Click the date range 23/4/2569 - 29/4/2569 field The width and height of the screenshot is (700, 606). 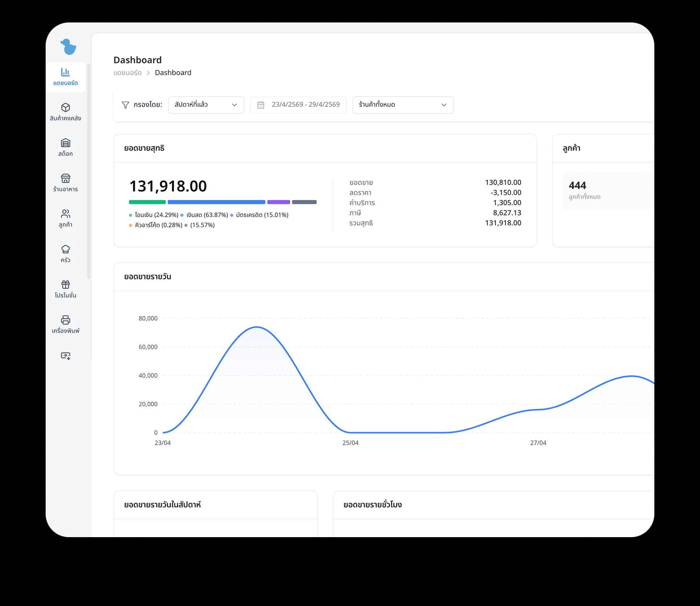pos(298,105)
